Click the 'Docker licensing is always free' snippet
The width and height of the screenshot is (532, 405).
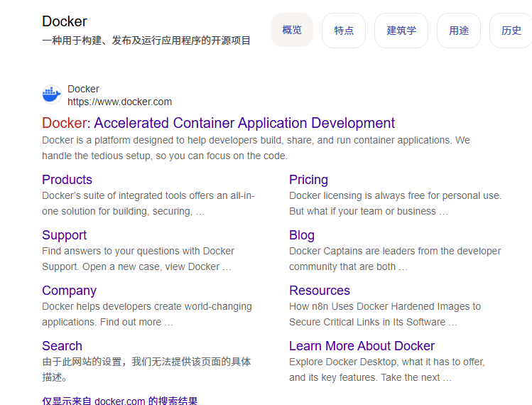point(395,203)
